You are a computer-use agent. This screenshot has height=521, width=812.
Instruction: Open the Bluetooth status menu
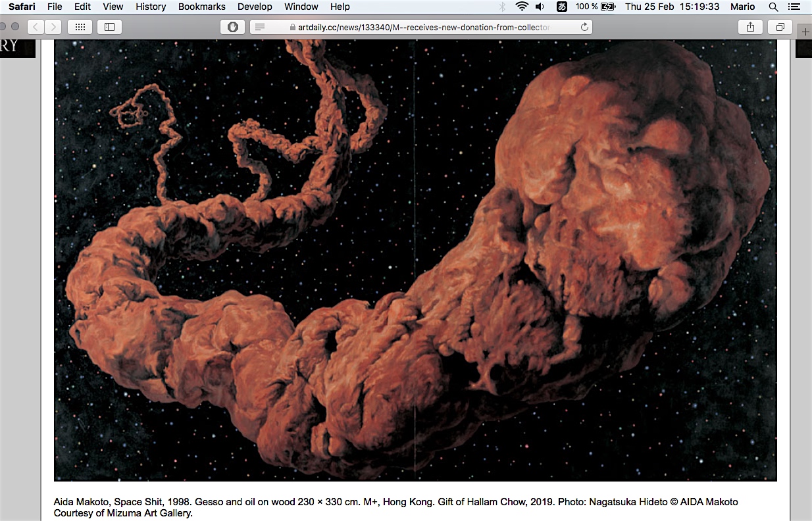coord(502,7)
